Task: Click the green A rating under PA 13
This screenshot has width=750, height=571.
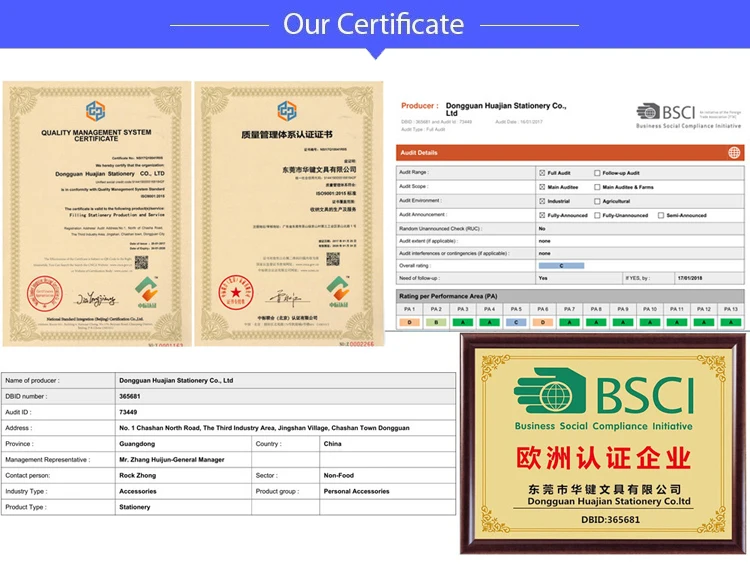Action: tap(731, 322)
